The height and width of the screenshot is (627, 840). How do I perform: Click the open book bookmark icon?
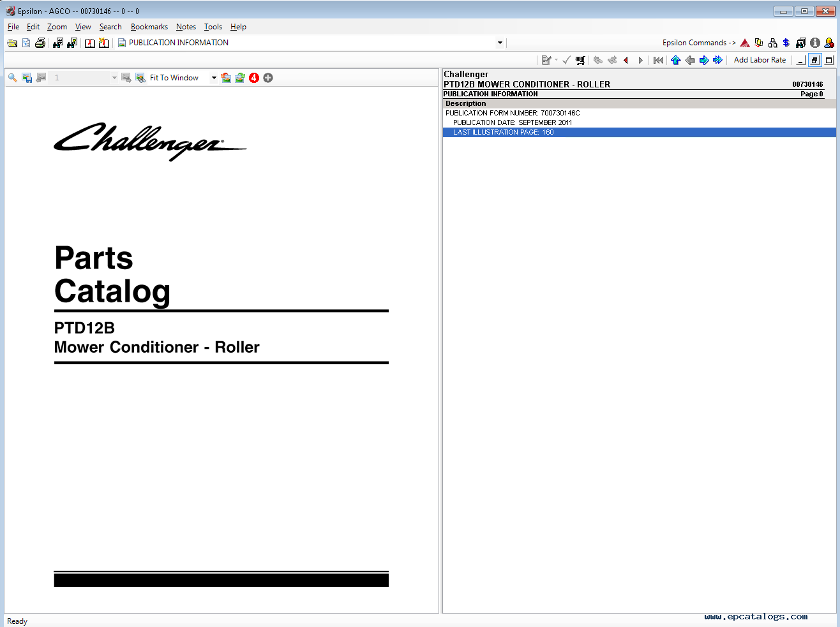click(x=90, y=43)
